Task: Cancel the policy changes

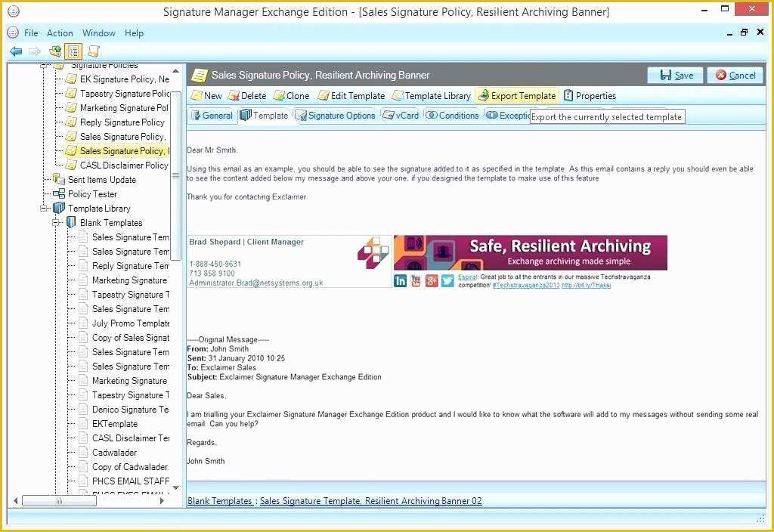Action: (x=735, y=75)
